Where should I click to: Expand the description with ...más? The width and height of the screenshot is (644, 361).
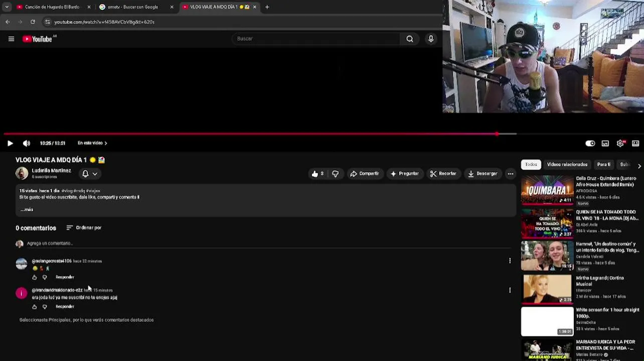27,210
